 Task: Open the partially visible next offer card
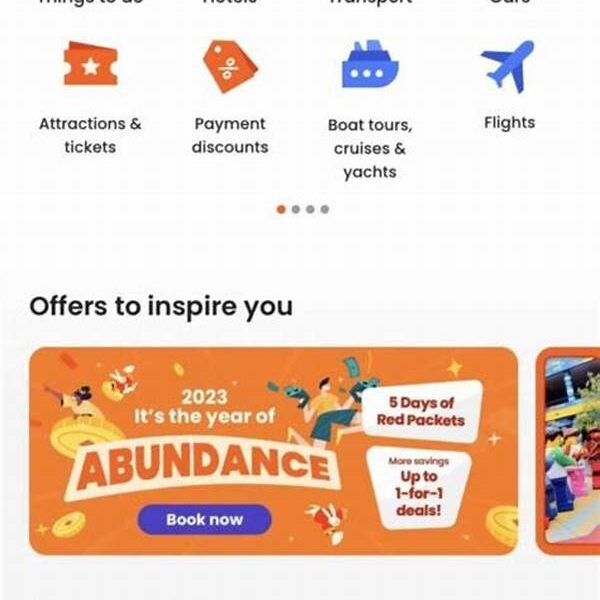click(568, 451)
